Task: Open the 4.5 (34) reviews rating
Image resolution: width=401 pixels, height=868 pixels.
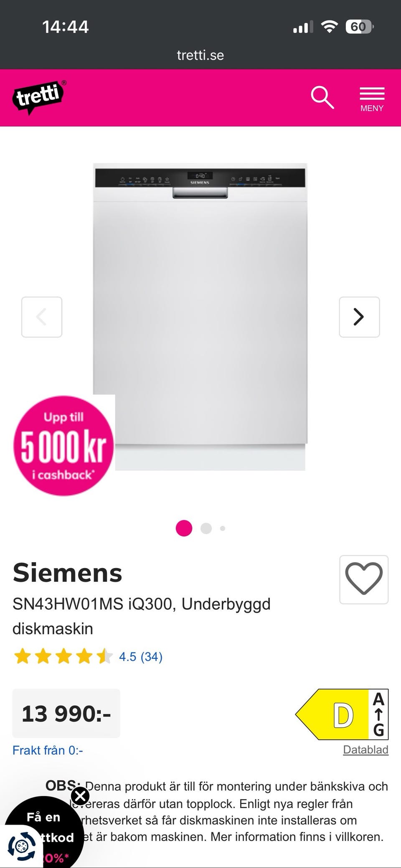Action: tap(141, 657)
